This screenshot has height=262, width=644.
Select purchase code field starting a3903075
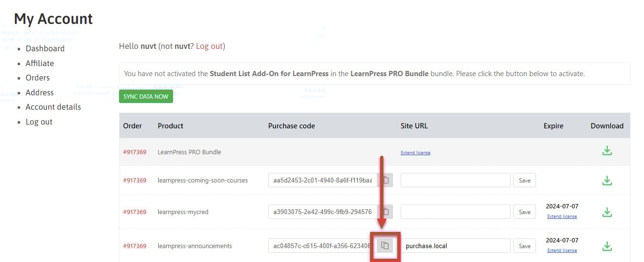click(323, 212)
